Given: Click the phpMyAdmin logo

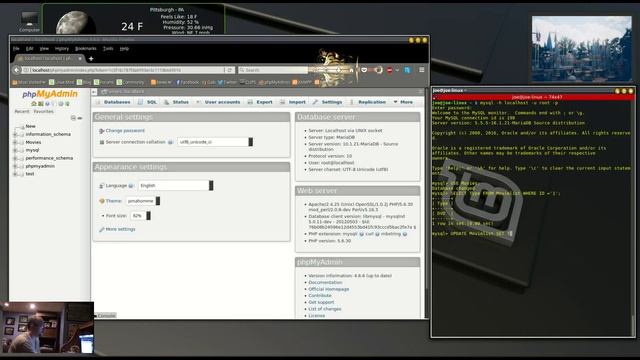Looking at the screenshot, I should click(50, 94).
